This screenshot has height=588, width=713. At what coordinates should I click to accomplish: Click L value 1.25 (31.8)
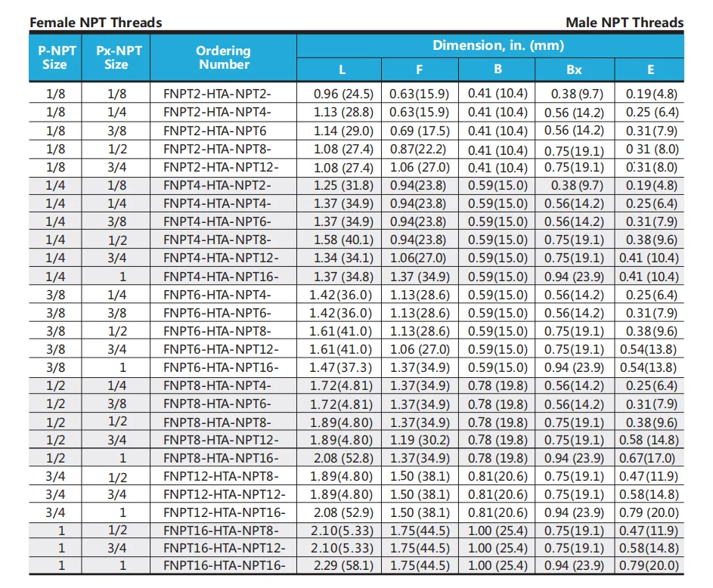pyautogui.click(x=343, y=185)
